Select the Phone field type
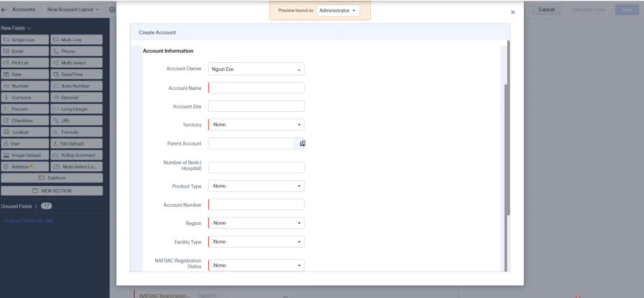The width and height of the screenshot is (644, 298). pyautogui.click(x=76, y=52)
